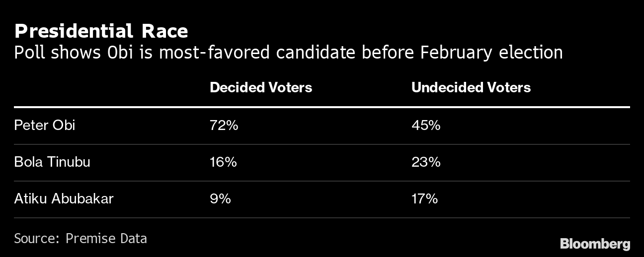Click Atiku Abubakar's 17% undecided value
The height and width of the screenshot is (257, 644).
pos(424,198)
